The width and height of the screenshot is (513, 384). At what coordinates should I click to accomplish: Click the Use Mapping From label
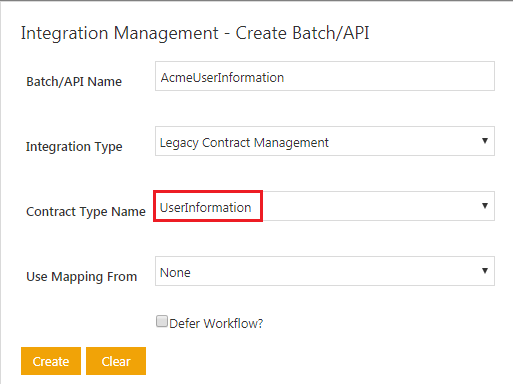pos(82,277)
